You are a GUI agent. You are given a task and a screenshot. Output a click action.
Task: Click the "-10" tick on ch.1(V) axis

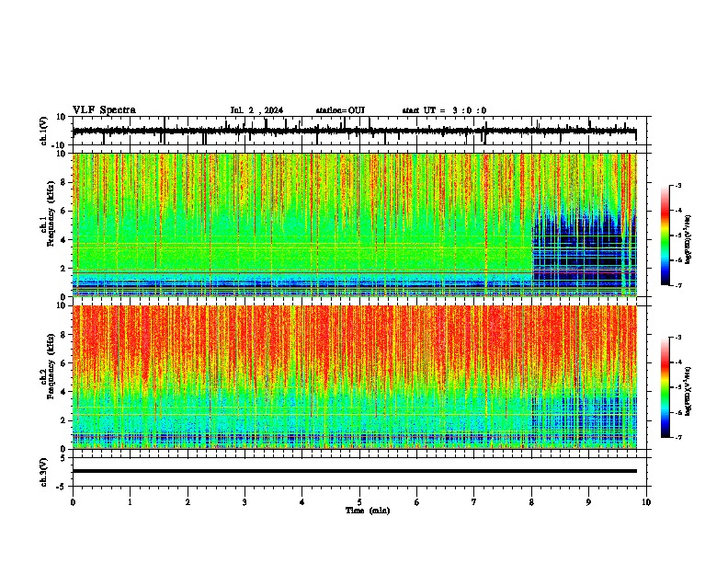(60, 145)
